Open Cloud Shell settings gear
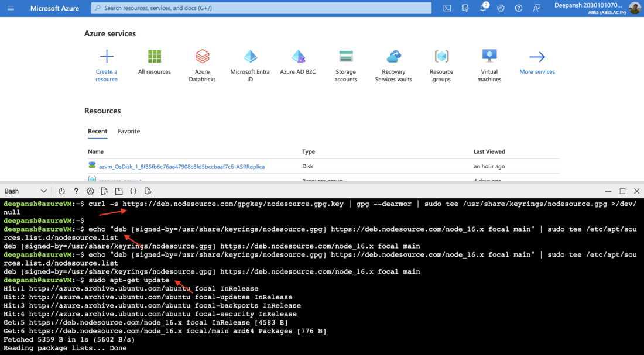This screenshot has height=355, width=644. tap(90, 191)
